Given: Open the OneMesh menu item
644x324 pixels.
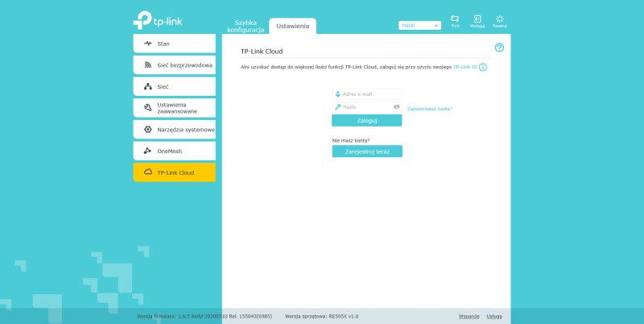Looking at the screenshot, I should pos(174,151).
